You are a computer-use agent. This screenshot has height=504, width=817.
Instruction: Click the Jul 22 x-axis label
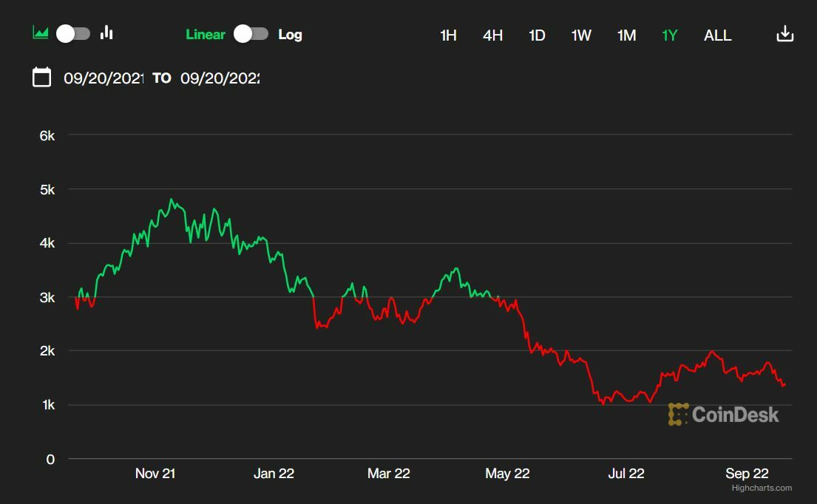click(626, 473)
